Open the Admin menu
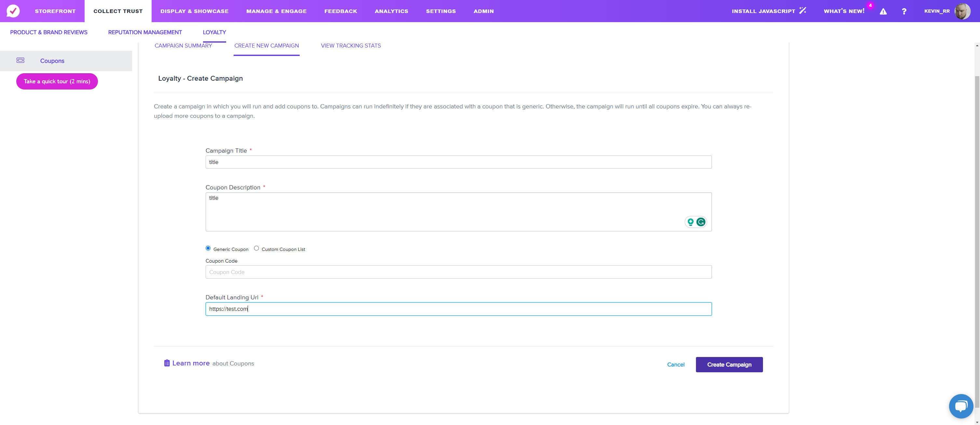This screenshot has width=980, height=425. click(x=483, y=11)
